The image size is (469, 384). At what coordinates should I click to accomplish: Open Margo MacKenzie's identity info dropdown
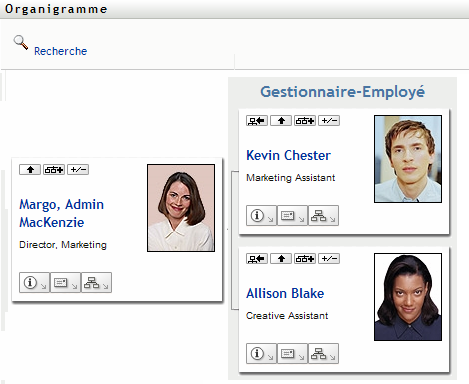click(34, 283)
